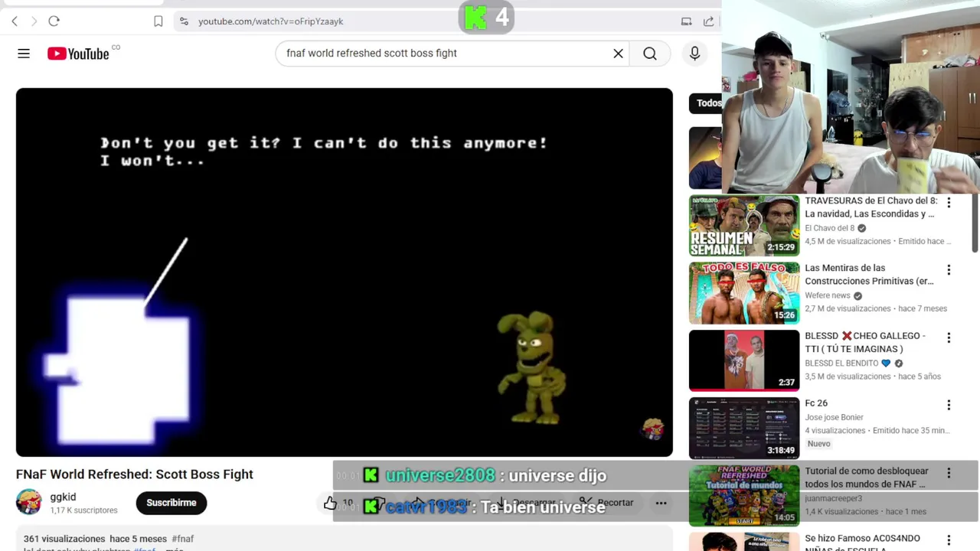The width and height of the screenshot is (980, 551).
Task: Open first recommended thumbnail below Todos chip
Action: point(705,158)
